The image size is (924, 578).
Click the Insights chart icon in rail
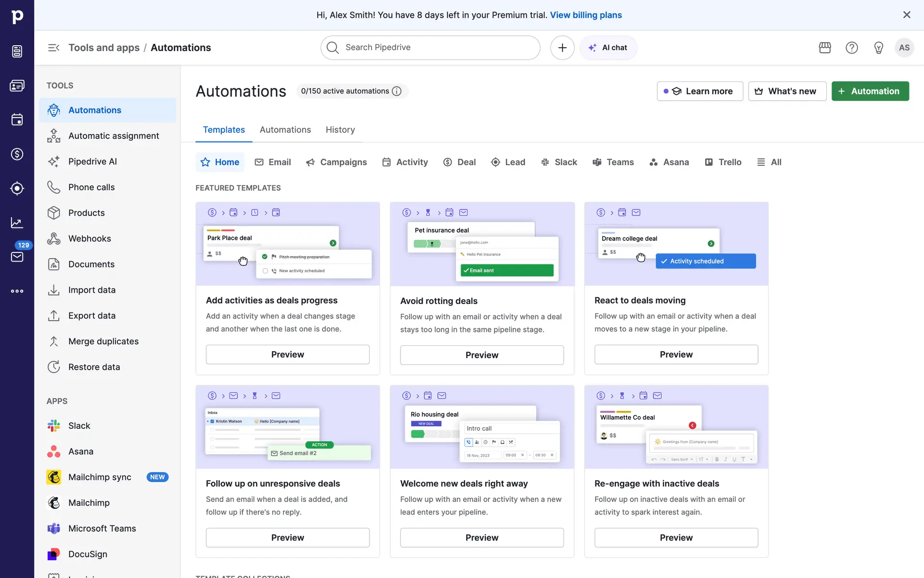coord(17,223)
